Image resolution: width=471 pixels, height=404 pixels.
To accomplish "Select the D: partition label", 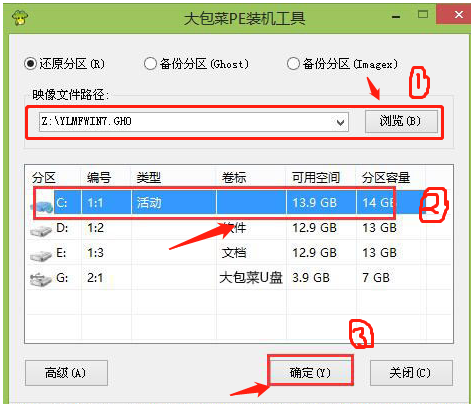I will (62, 228).
